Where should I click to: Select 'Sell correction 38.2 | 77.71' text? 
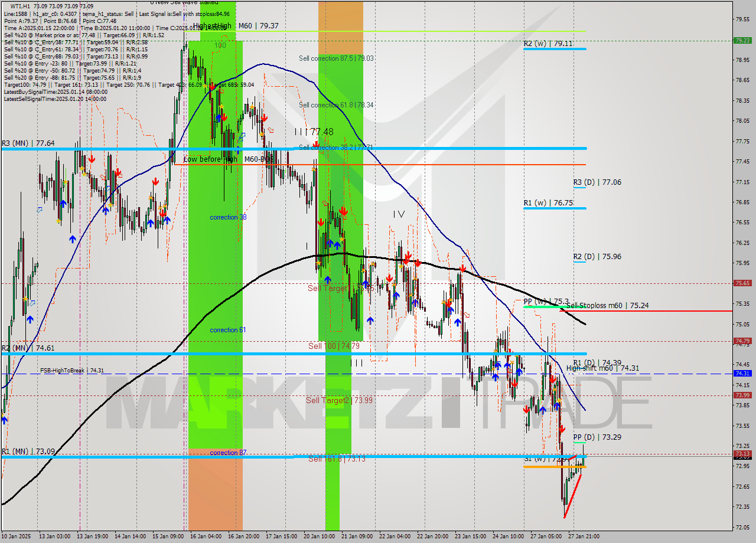336,148
